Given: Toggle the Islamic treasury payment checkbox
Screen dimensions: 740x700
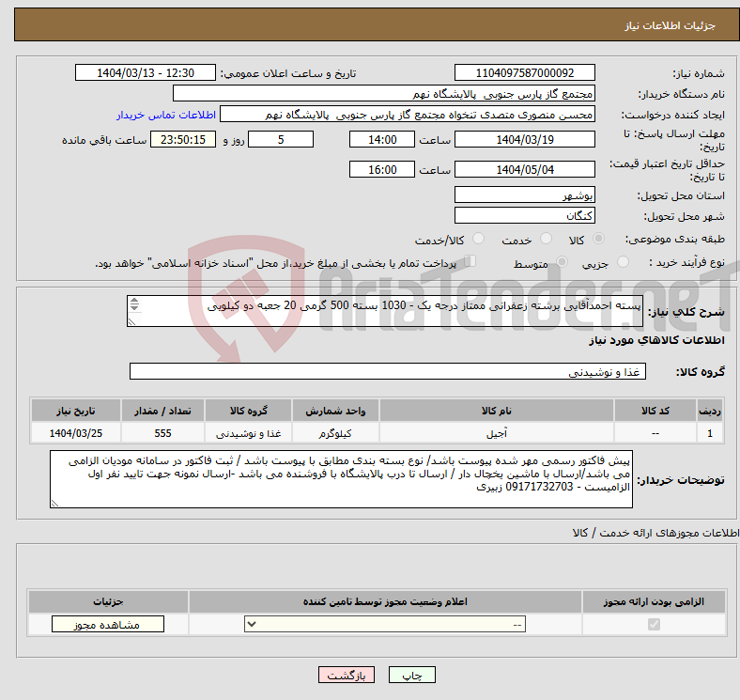Looking at the screenshot, I should pyautogui.click(x=470, y=260).
